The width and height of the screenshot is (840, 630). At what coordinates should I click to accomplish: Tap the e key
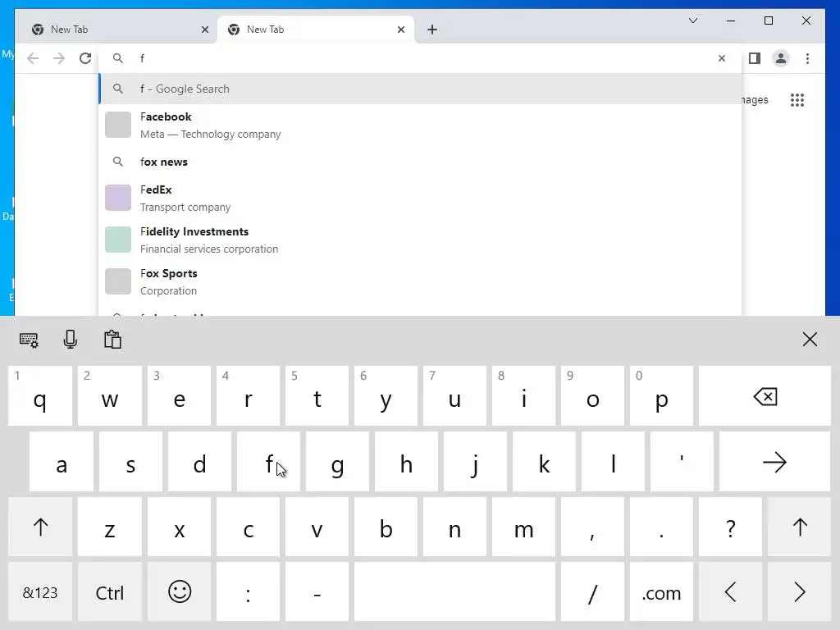point(180,396)
